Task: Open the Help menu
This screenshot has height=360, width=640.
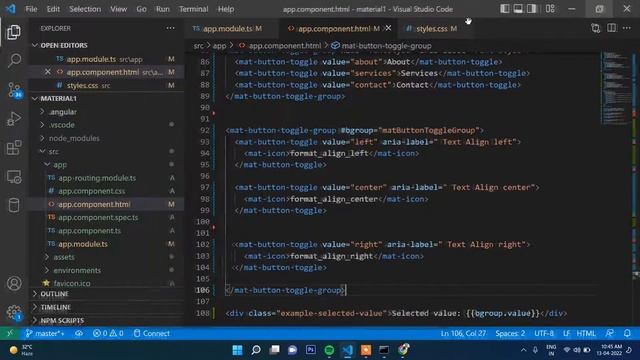Action: 226,9
